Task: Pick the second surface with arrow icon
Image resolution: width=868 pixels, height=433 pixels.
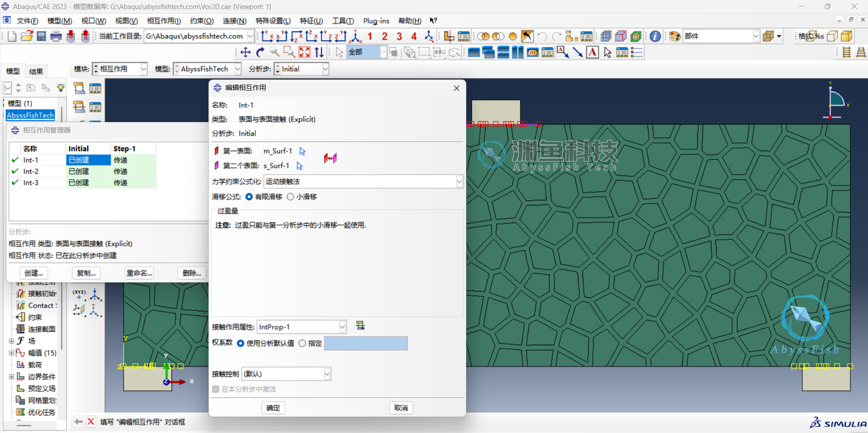Action: [x=299, y=166]
